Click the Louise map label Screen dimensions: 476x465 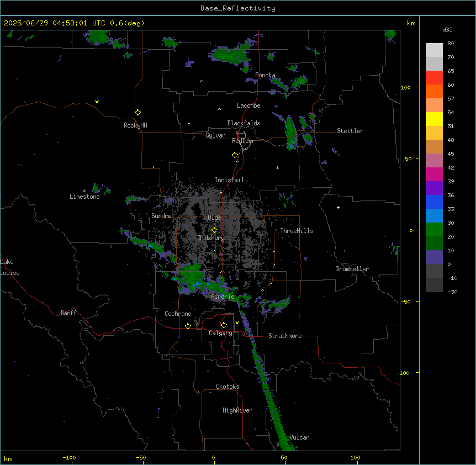(10, 273)
